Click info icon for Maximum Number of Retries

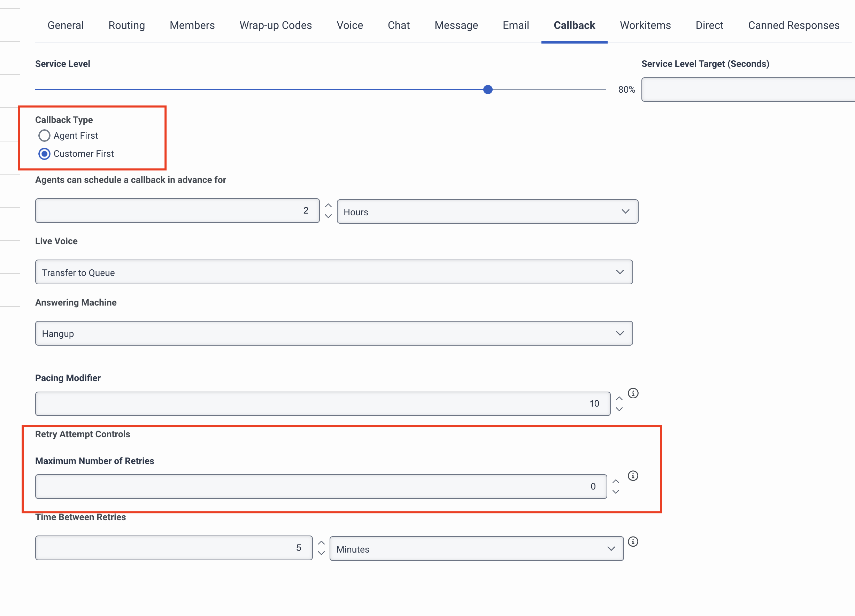(x=633, y=476)
